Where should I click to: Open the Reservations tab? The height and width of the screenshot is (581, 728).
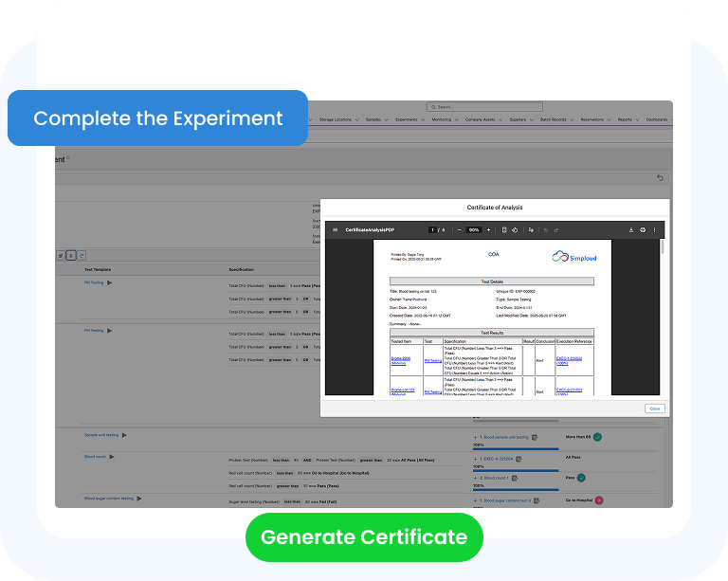[591, 119]
